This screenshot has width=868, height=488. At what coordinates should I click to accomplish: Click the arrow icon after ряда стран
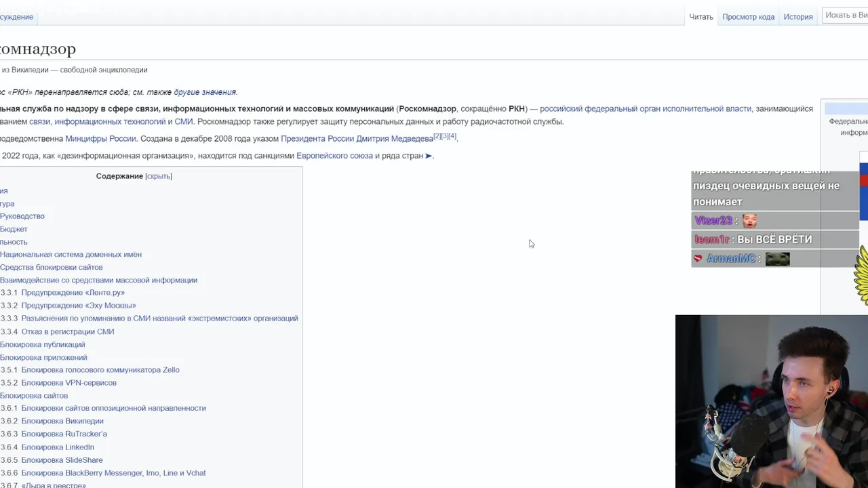click(x=428, y=156)
